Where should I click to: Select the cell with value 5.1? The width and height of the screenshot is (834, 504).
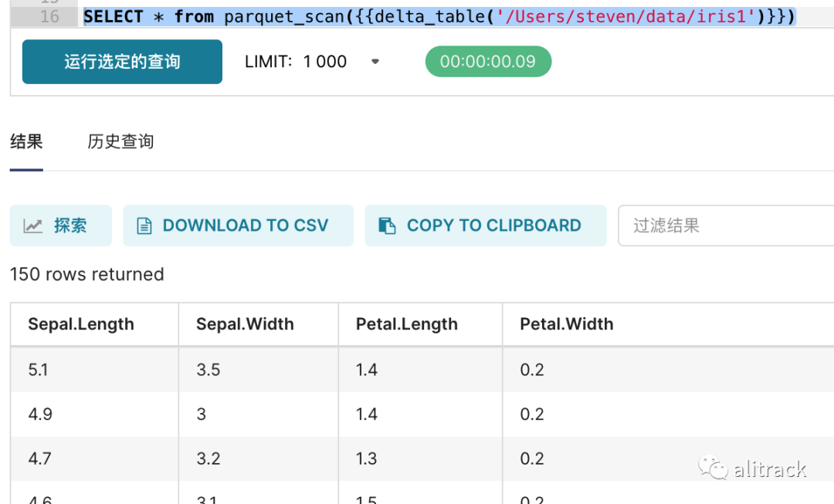(x=38, y=370)
